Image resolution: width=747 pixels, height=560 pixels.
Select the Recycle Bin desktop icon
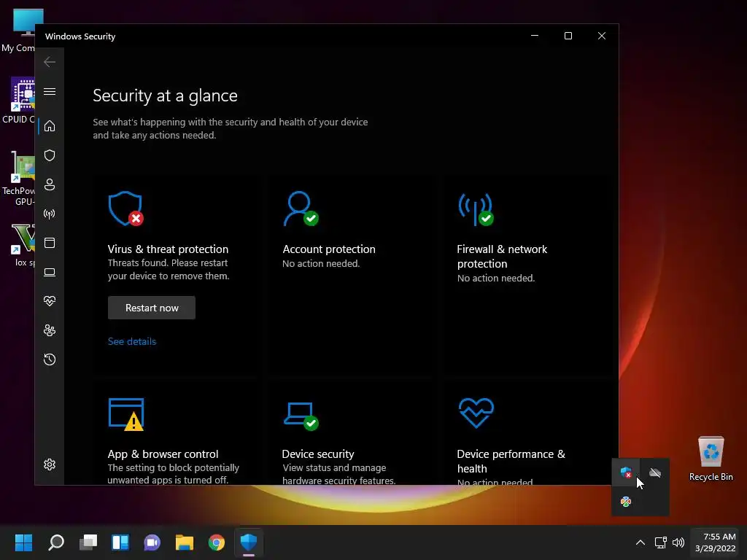point(711,459)
